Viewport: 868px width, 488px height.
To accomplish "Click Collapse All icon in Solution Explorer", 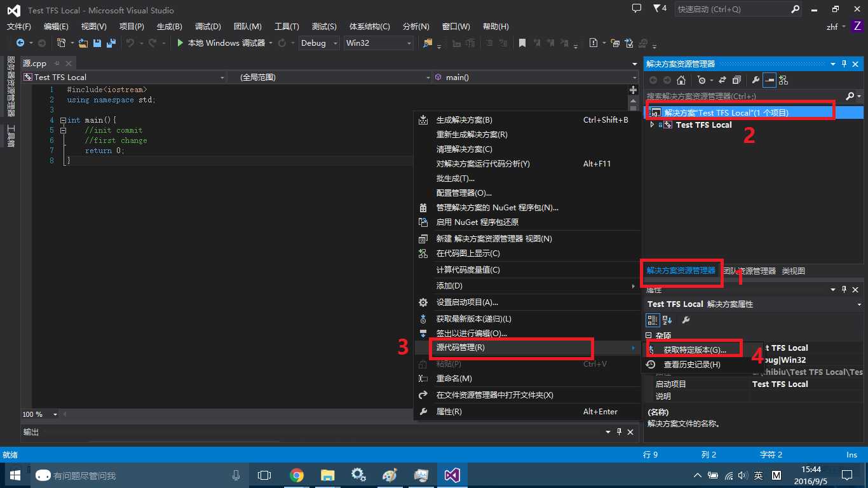I will pos(736,80).
